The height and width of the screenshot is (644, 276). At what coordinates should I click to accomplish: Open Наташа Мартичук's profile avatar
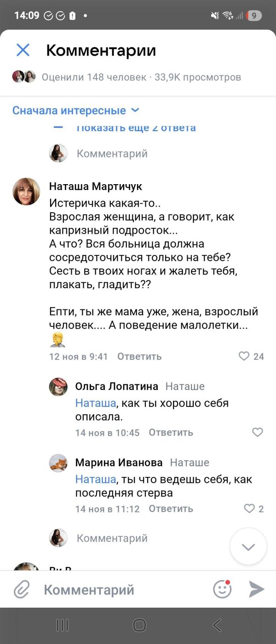[26, 191]
